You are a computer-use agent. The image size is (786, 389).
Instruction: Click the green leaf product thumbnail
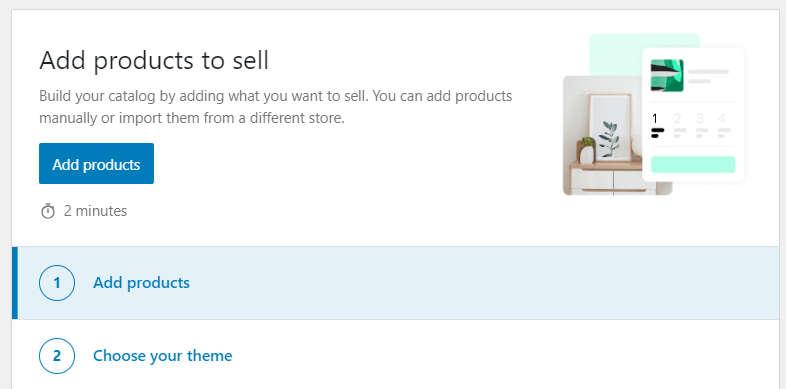667,76
